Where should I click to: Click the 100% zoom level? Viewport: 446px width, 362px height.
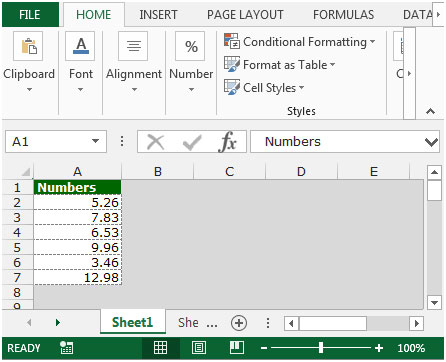click(411, 348)
